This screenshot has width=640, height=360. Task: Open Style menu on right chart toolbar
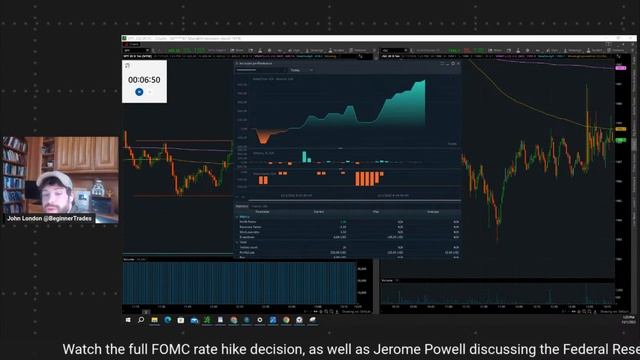coord(553,50)
